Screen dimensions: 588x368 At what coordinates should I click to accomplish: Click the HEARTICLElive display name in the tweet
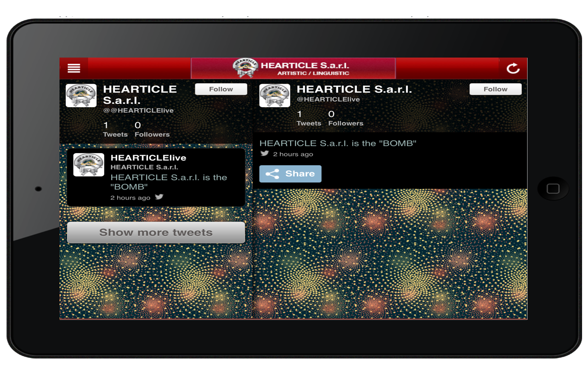[x=148, y=157]
